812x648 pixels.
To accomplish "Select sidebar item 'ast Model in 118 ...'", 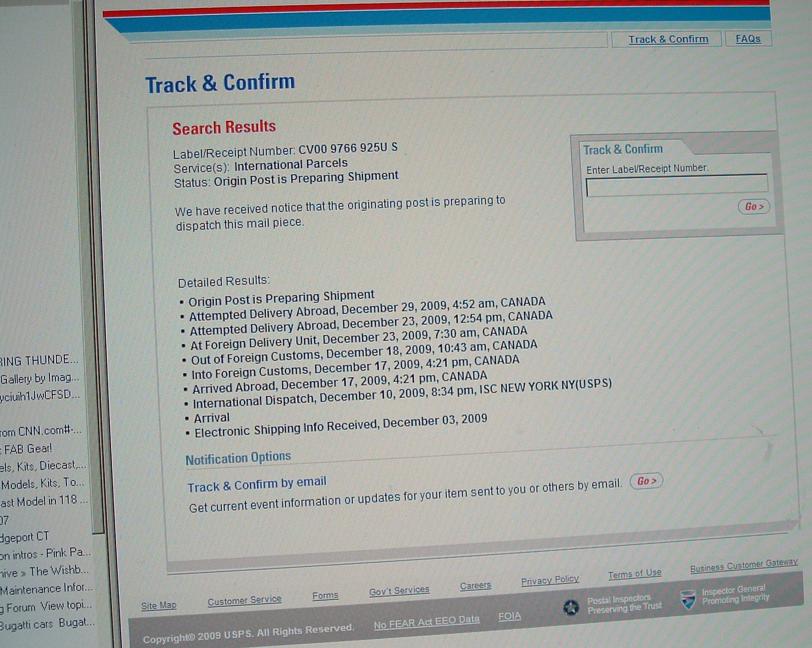I will (x=44, y=501).
